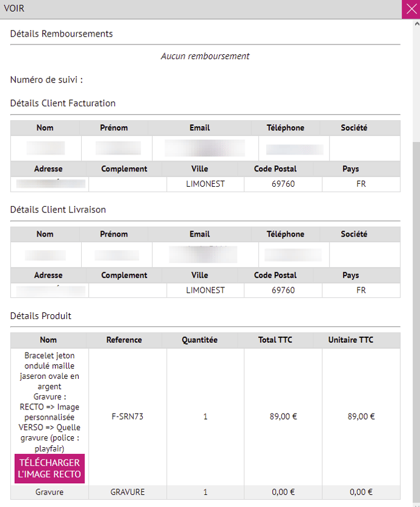Click LIMONEST in the Facturation table
This screenshot has height=507, width=420.
pyautogui.click(x=205, y=184)
